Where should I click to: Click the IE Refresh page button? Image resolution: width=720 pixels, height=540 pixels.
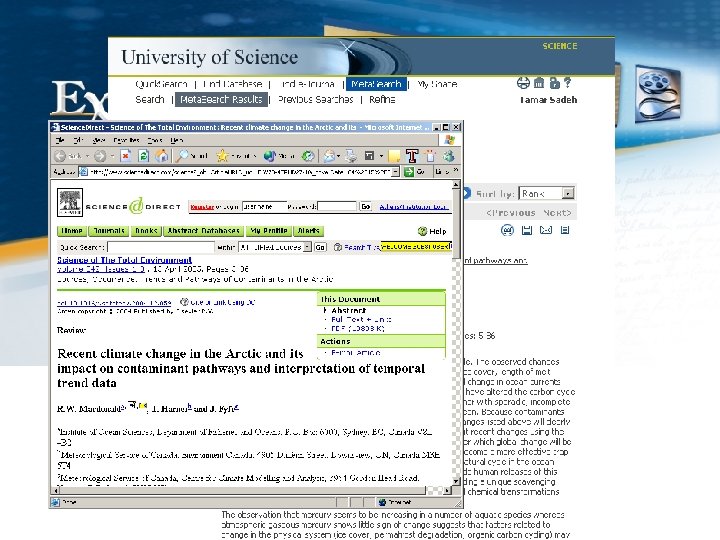[x=143, y=156]
